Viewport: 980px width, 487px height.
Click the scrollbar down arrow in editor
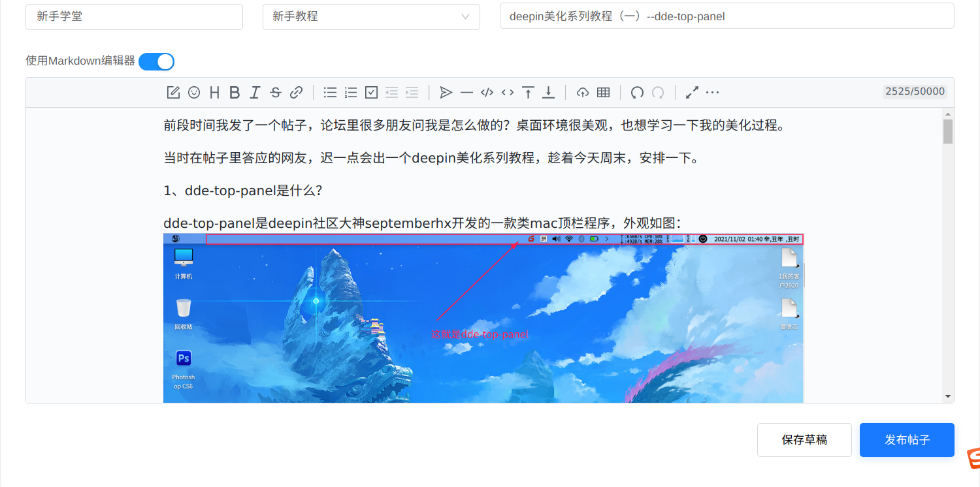coord(948,396)
